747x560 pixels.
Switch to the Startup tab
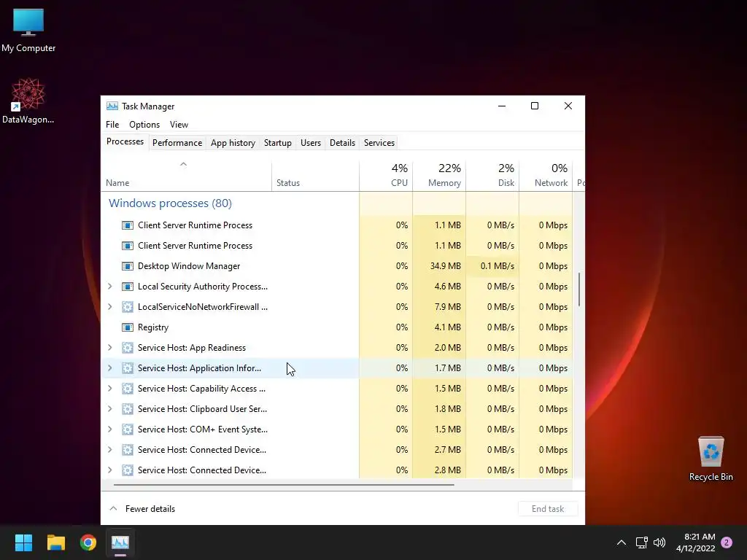[278, 143]
